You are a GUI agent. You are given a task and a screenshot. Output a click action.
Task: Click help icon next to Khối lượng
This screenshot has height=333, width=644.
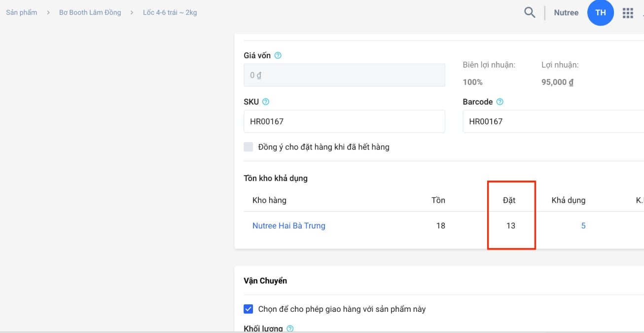pyautogui.click(x=290, y=329)
